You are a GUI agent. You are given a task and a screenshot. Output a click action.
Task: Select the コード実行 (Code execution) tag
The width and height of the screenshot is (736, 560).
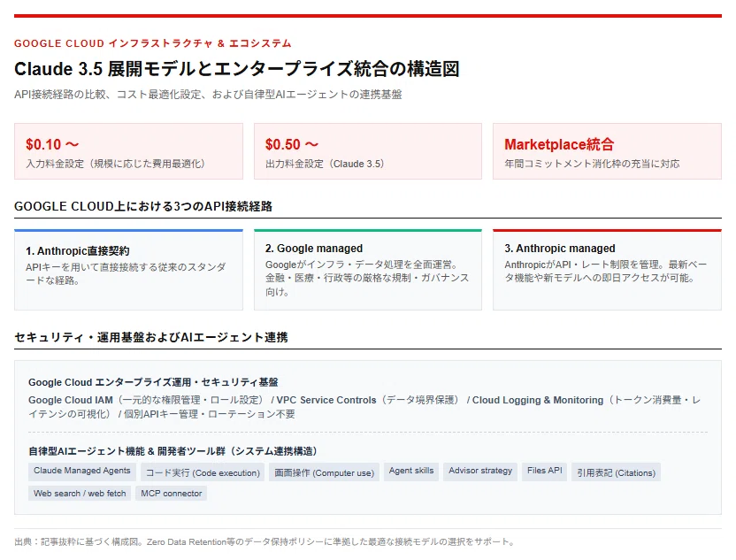click(203, 472)
